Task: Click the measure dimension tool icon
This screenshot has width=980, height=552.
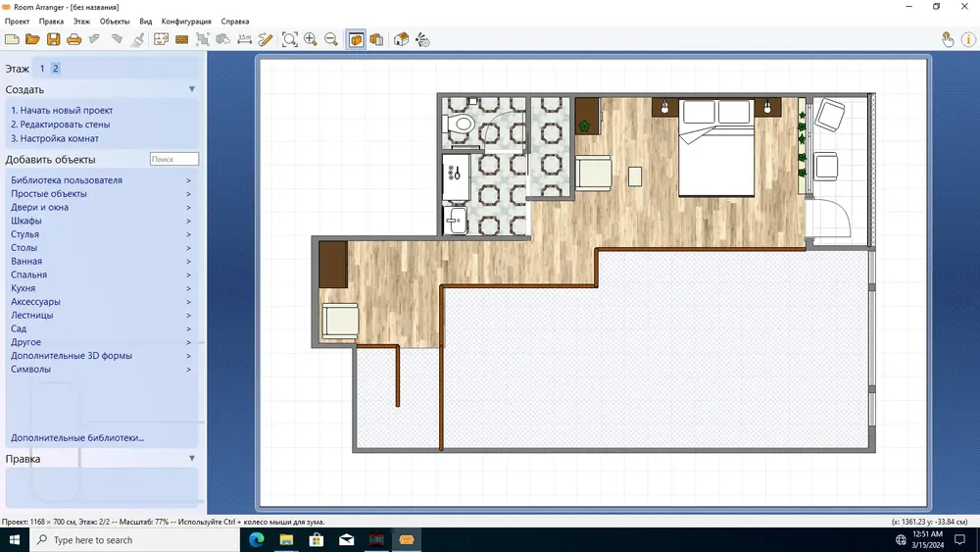Action: pyautogui.click(x=244, y=39)
